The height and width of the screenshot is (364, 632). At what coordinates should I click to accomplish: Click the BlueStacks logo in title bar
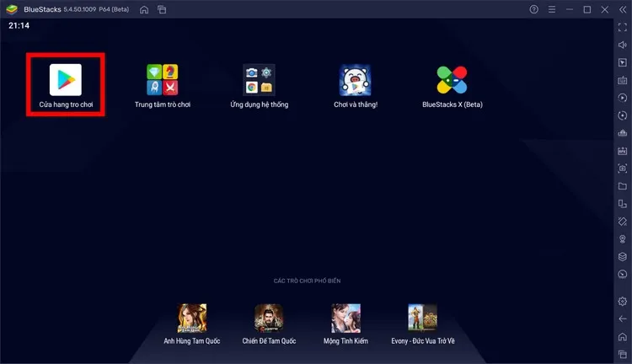pos(12,9)
